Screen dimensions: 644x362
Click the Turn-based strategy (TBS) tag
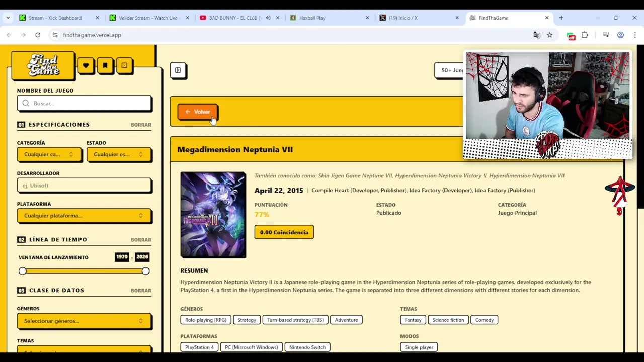[295, 320]
